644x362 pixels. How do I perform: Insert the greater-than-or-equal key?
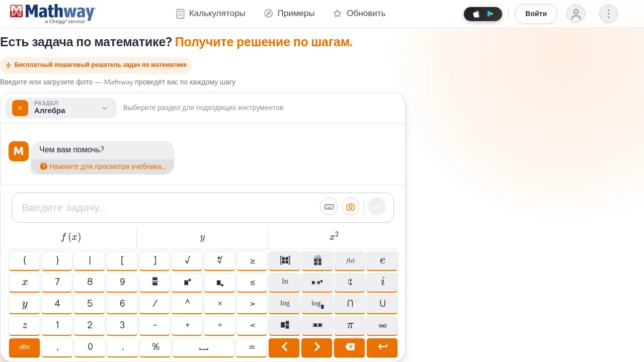pyautogui.click(x=253, y=261)
